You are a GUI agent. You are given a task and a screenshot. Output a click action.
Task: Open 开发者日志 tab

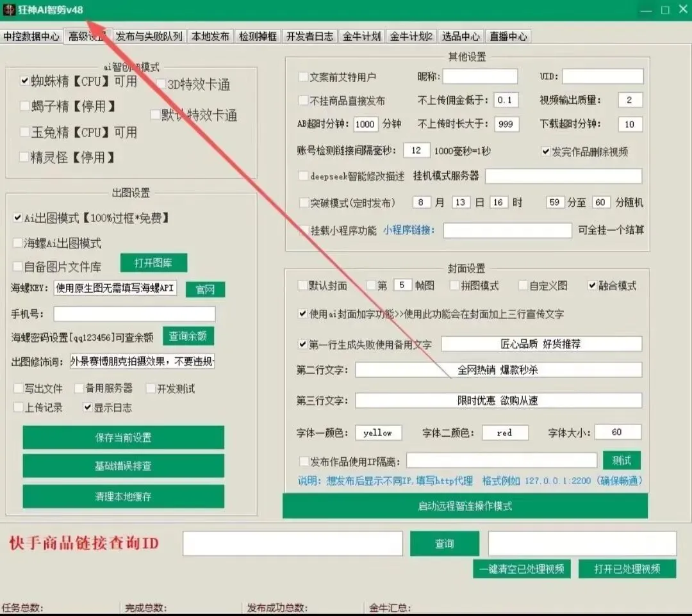tap(309, 36)
